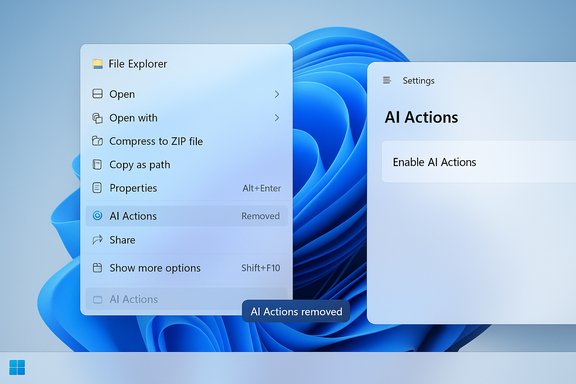Expand the Open with submenu chevron
The height and width of the screenshot is (384, 576).
277,118
